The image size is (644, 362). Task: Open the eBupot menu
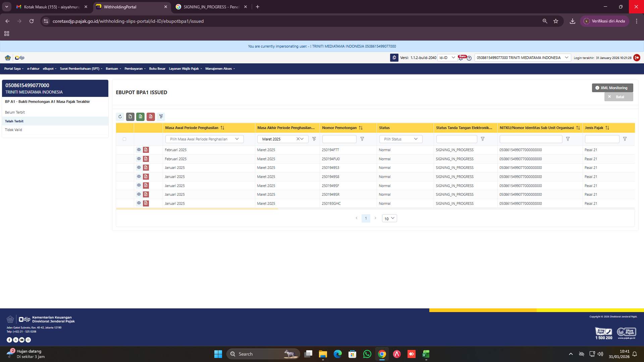point(49,68)
